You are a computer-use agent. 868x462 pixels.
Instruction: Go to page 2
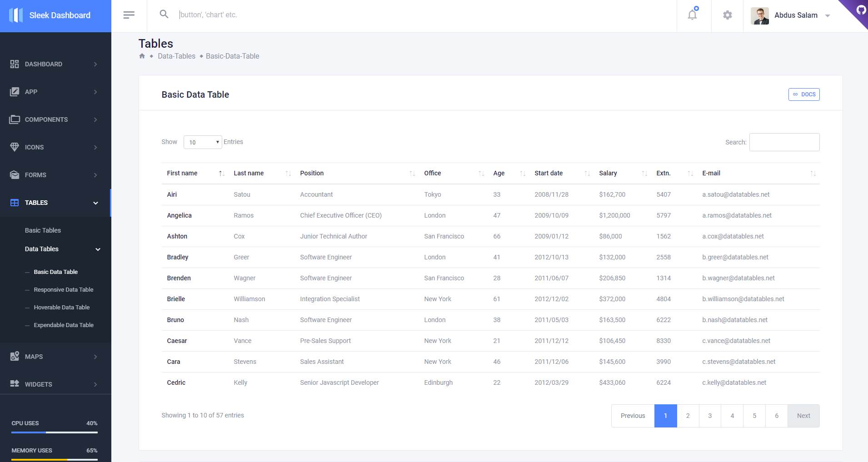688,416
